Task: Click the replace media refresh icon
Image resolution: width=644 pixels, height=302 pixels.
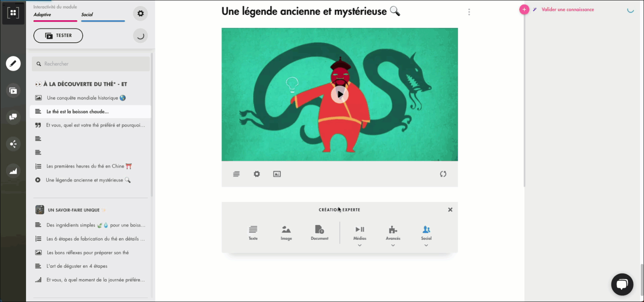Action: (x=443, y=174)
